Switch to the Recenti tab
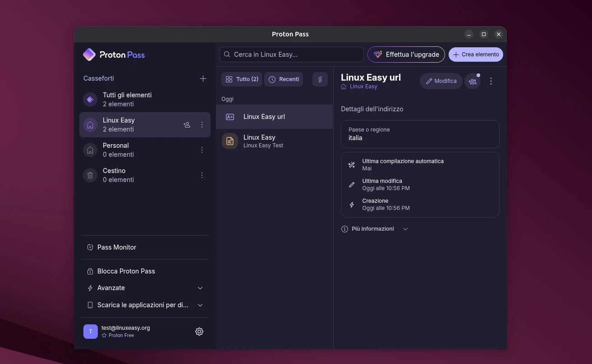592x364 pixels. click(284, 79)
